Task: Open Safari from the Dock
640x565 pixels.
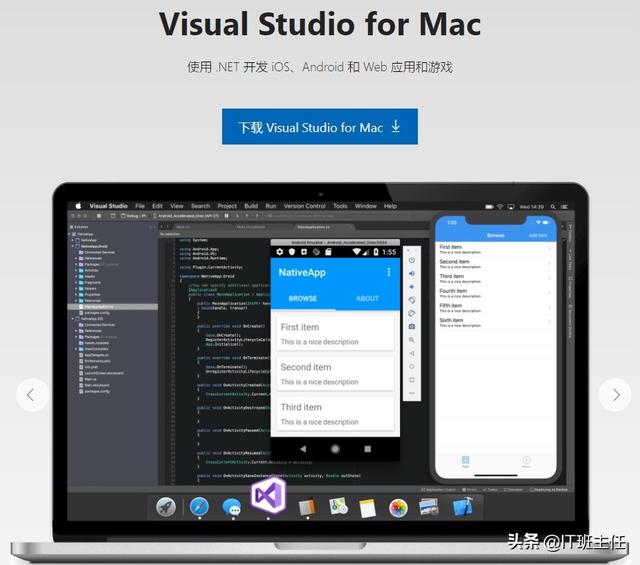Action: point(199,507)
